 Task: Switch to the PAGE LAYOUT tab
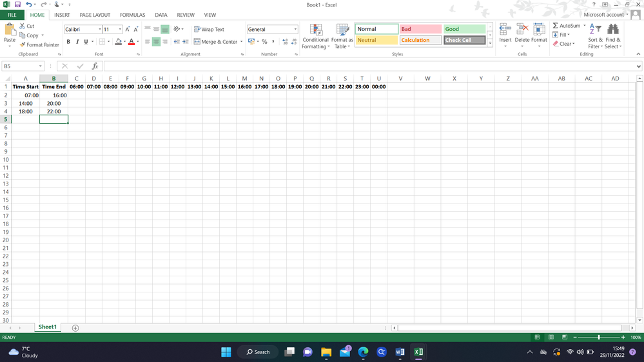pyautogui.click(x=95, y=15)
